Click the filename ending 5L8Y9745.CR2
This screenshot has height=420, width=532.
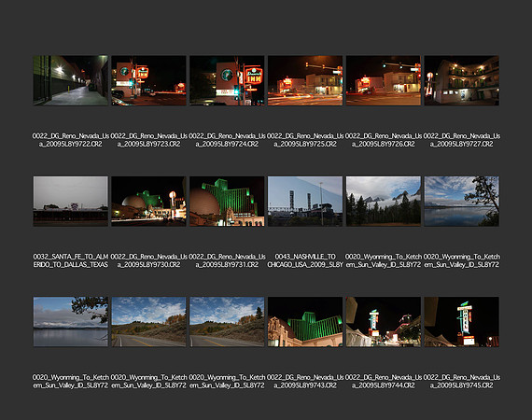461,382
